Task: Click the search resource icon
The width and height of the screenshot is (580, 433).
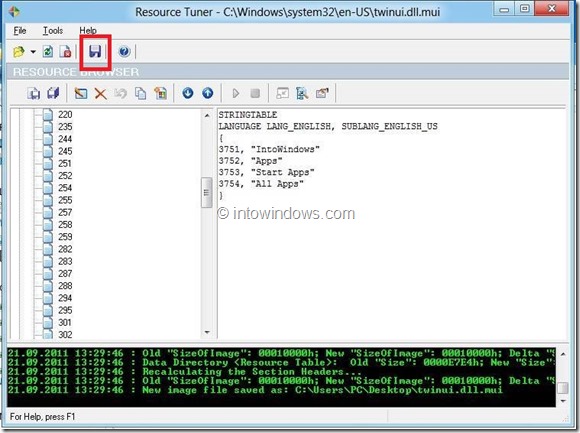Action: click(x=302, y=93)
